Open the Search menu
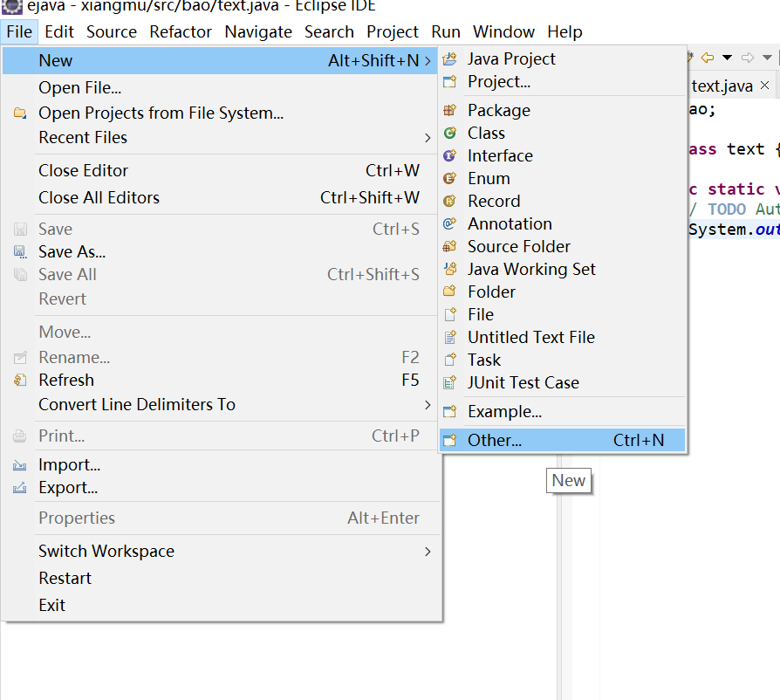The width and height of the screenshot is (780, 700). click(329, 31)
